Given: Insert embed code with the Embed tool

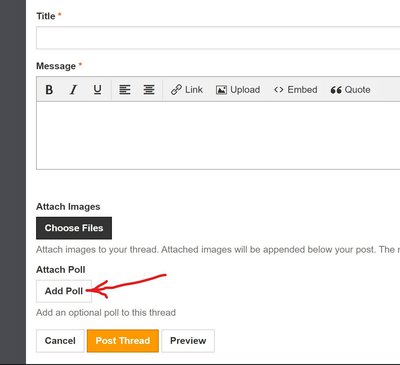Looking at the screenshot, I should point(296,90).
